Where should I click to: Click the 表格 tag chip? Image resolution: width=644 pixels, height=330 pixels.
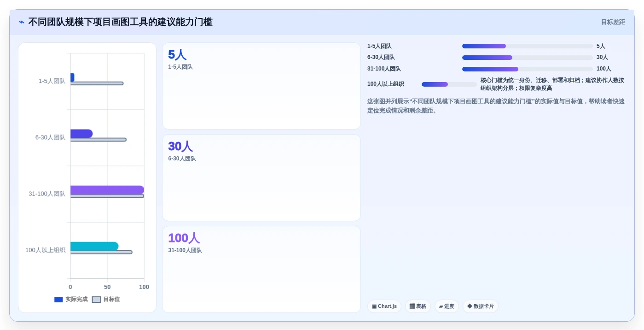tap(418, 306)
